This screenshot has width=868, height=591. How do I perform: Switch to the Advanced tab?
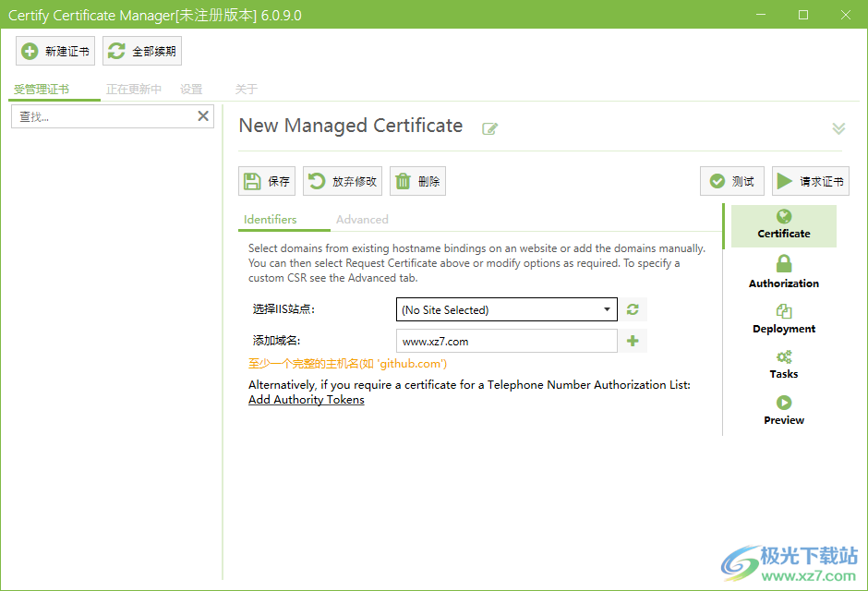[362, 219]
